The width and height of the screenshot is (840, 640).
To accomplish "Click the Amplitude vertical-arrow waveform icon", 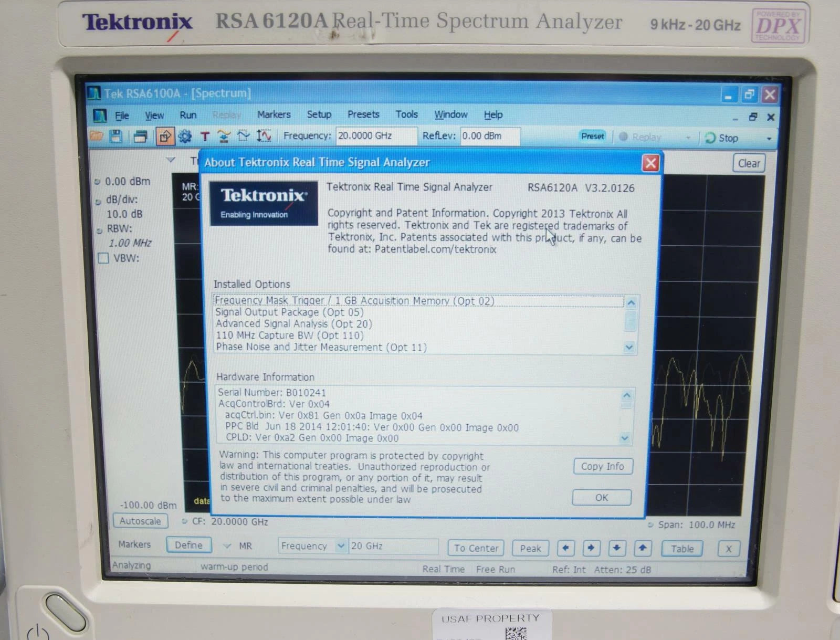I will [264, 136].
